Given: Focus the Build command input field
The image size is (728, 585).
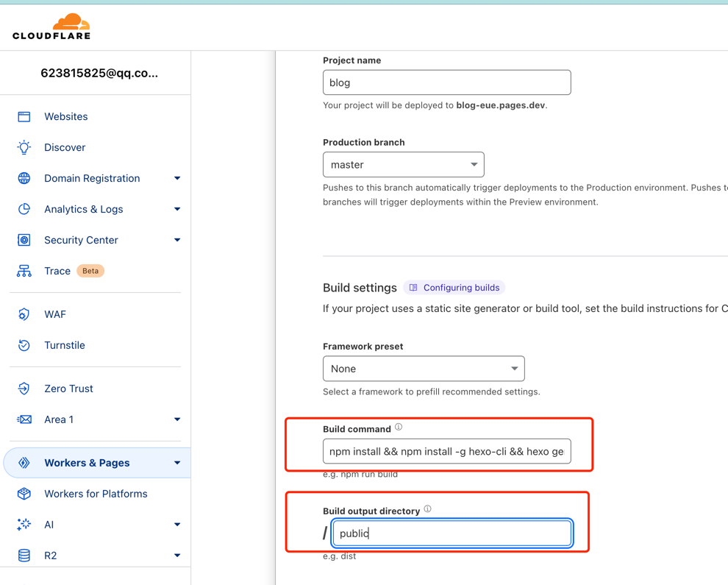Looking at the screenshot, I should click(447, 451).
